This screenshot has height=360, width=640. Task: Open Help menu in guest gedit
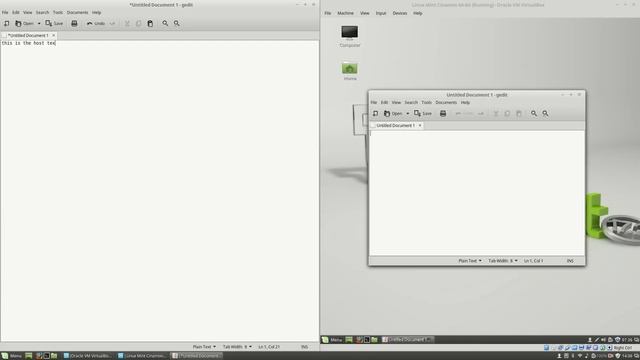tap(465, 102)
